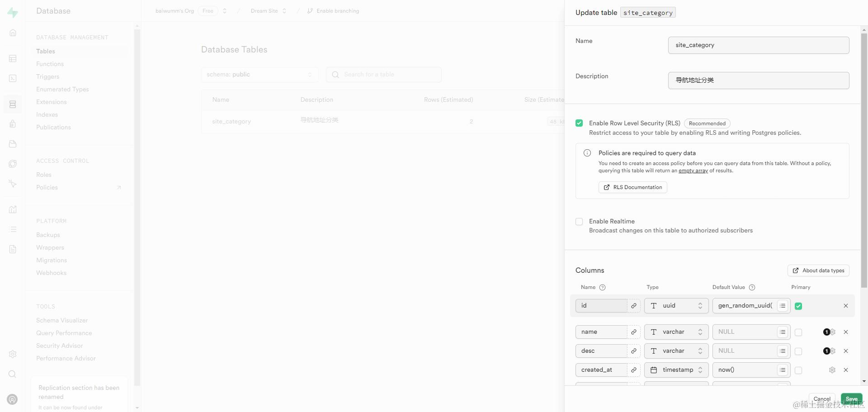Check primary key for created_at column
Image resolution: width=868 pixels, height=412 pixels.
tap(798, 370)
